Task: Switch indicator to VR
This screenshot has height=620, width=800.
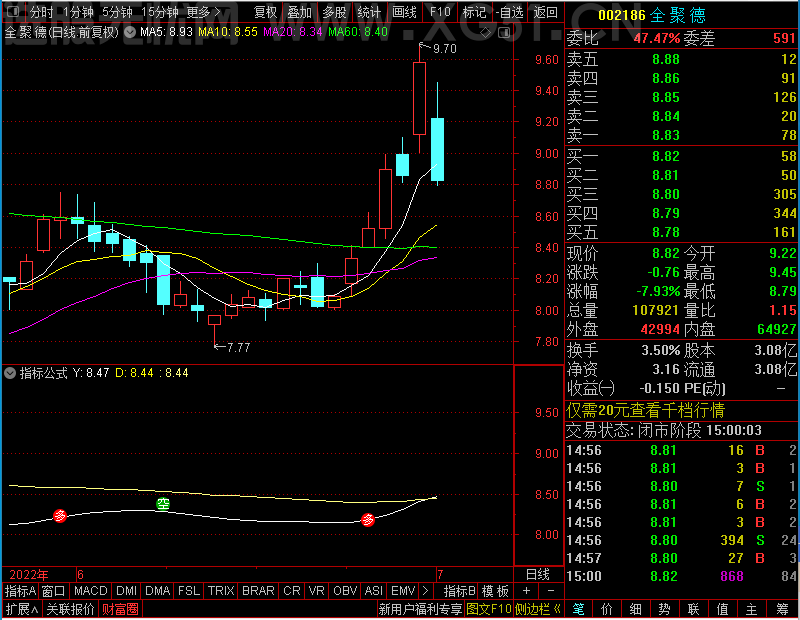Action: [316, 591]
